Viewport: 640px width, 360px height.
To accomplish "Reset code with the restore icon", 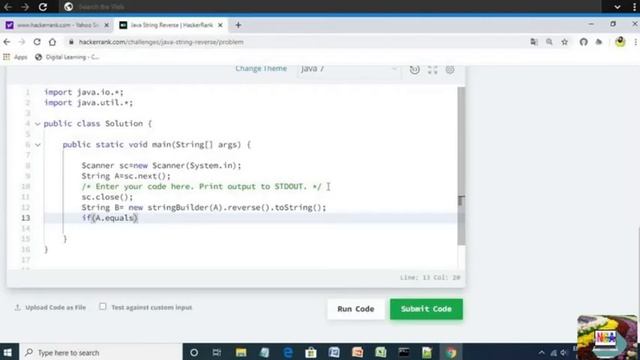I will point(414,69).
